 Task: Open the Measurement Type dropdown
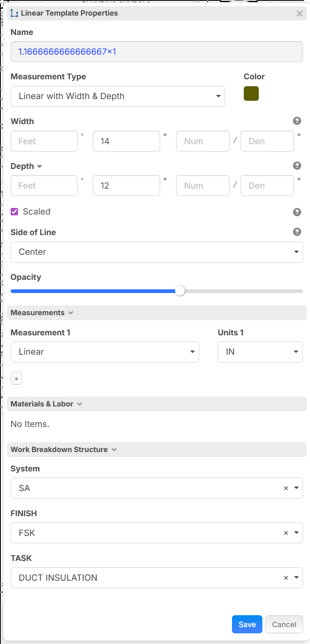point(117,96)
